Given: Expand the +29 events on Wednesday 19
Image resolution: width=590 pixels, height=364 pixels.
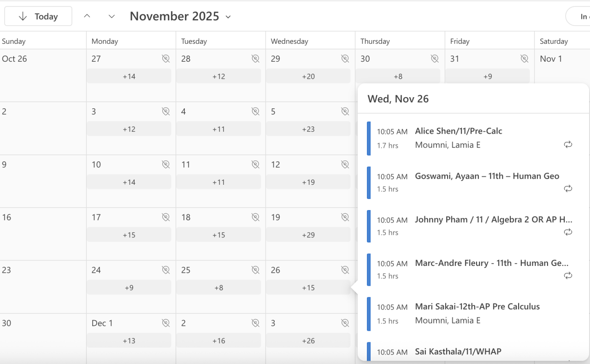Looking at the screenshot, I should (308, 235).
